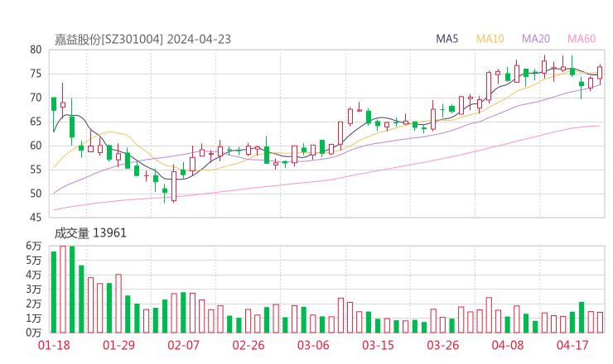Click the MA5 legend label

click(x=446, y=39)
